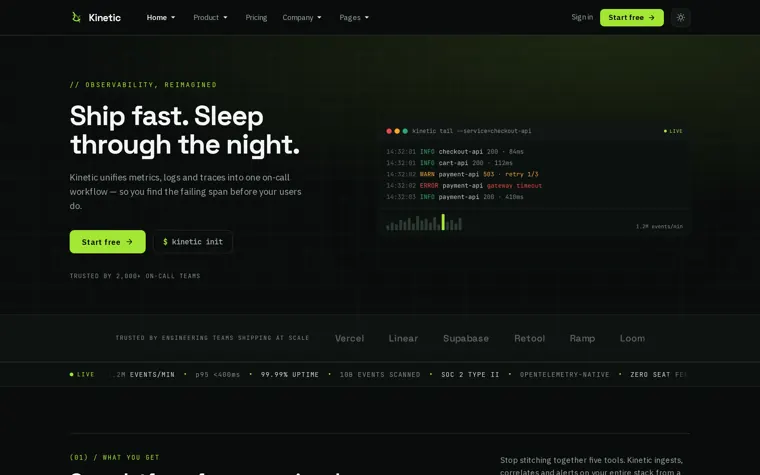Click the Loom logo text

[632, 338]
